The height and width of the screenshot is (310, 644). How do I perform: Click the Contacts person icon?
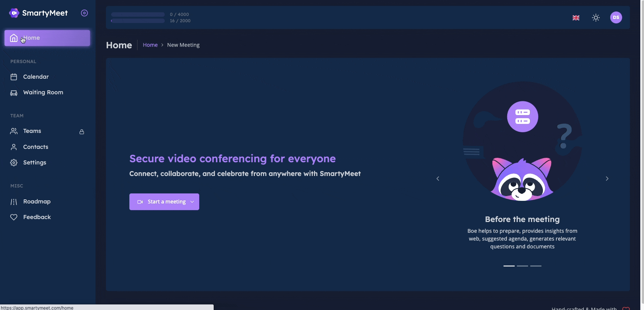tap(14, 147)
